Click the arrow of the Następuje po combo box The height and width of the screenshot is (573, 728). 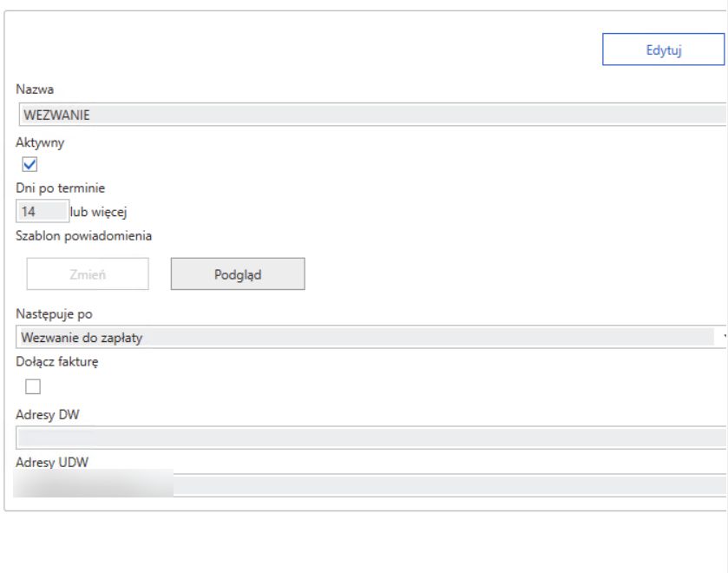pyautogui.click(x=724, y=338)
